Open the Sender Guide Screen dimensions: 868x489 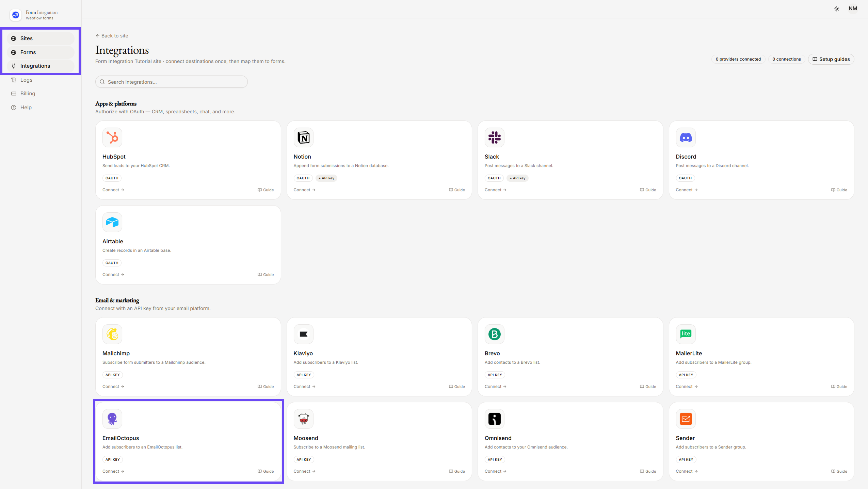point(839,471)
